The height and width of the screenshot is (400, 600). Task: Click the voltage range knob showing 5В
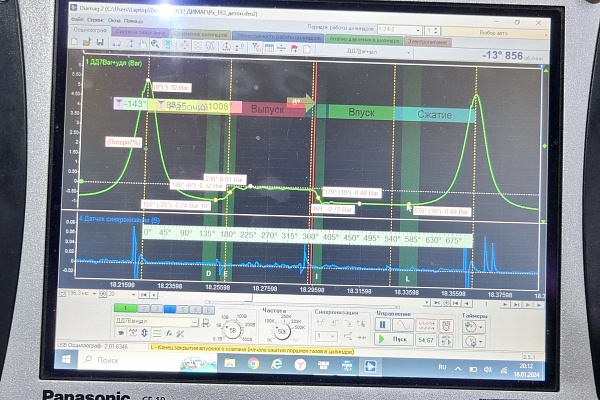[x=232, y=330]
